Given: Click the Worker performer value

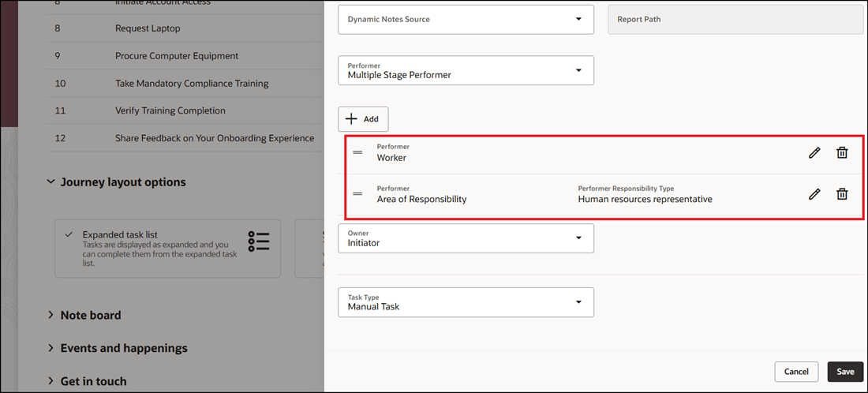Looking at the screenshot, I should pos(391,158).
